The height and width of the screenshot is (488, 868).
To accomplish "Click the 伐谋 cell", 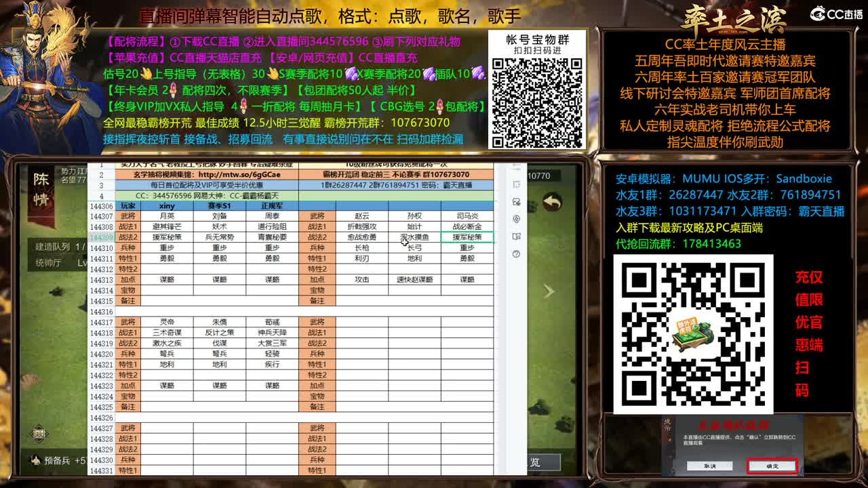I will tap(220, 343).
